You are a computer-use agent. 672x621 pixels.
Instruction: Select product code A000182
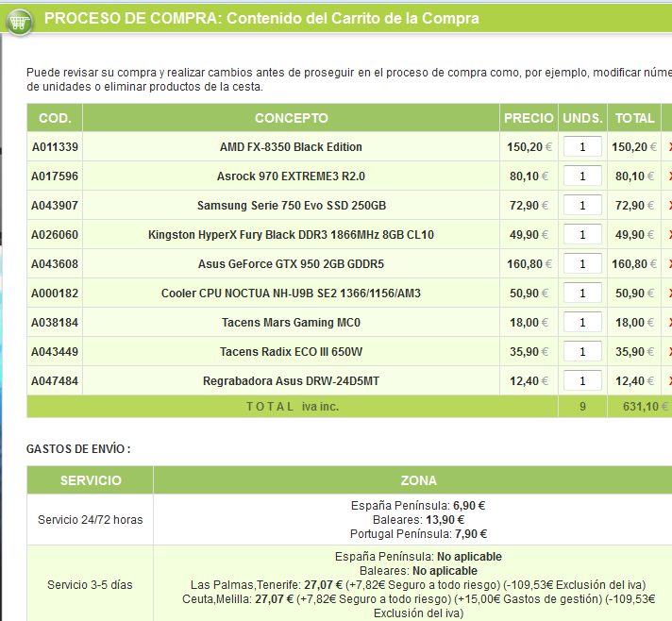tap(55, 294)
